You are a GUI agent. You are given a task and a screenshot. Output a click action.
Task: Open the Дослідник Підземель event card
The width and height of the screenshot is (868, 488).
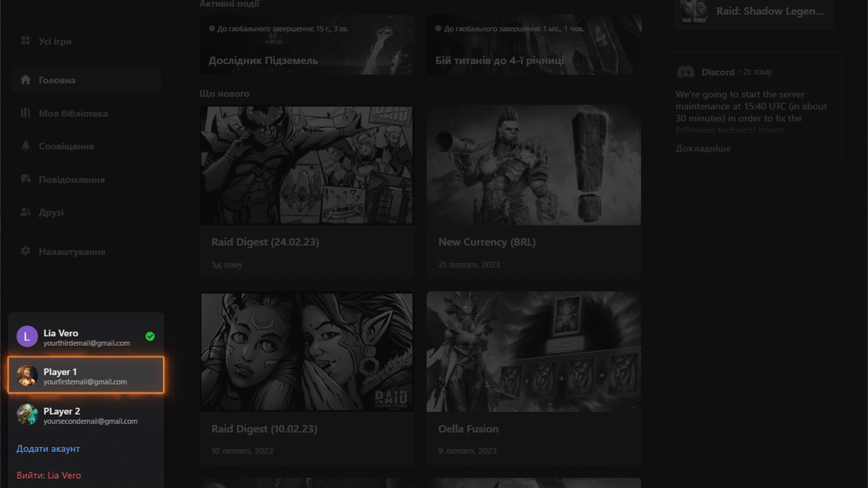point(307,45)
